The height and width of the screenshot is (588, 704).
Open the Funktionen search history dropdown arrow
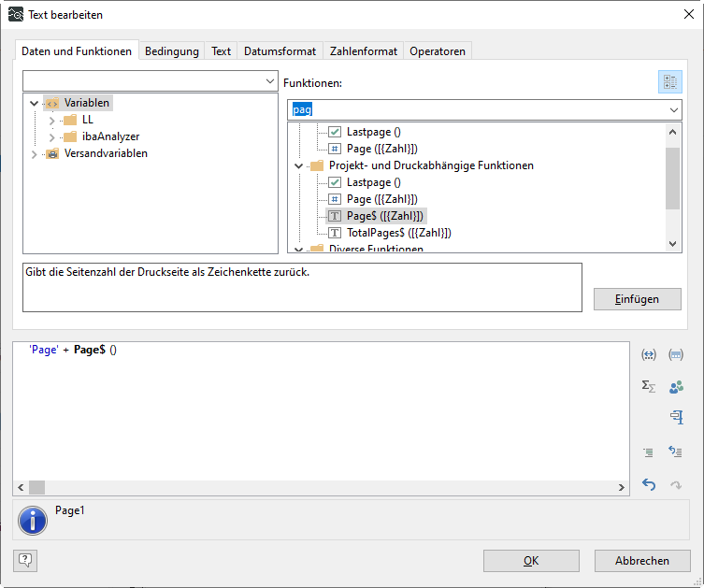point(673,110)
